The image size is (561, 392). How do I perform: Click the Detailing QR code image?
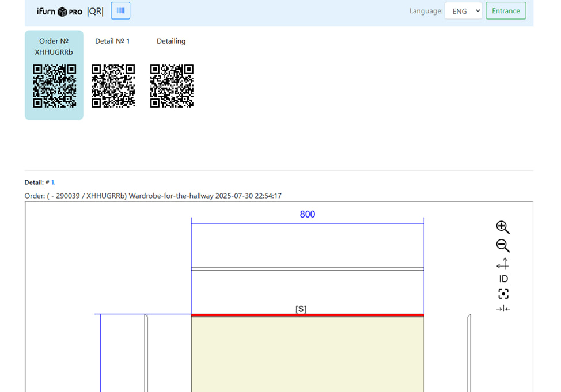pyautogui.click(x=172, y=86)
